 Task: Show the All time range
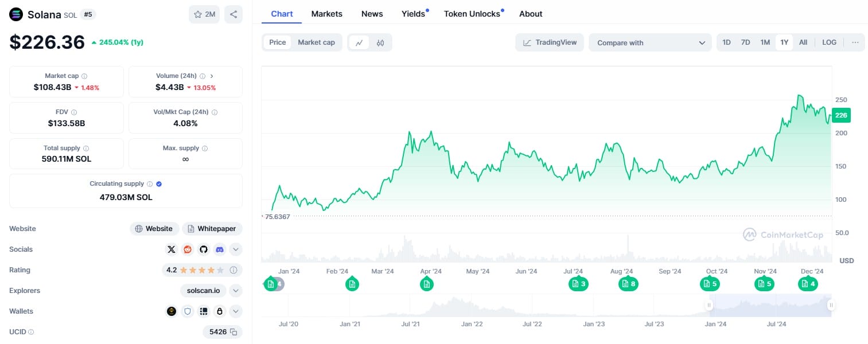[803, 42]
